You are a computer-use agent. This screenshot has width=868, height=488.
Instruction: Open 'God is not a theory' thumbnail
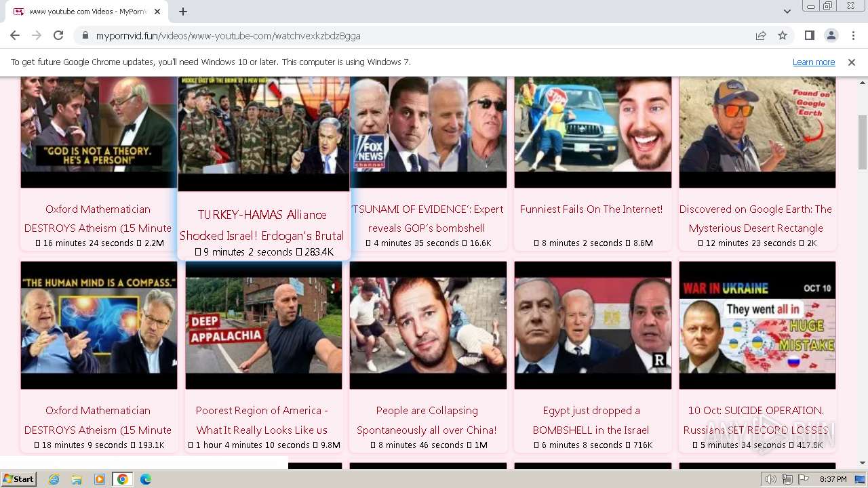point(99,132)
